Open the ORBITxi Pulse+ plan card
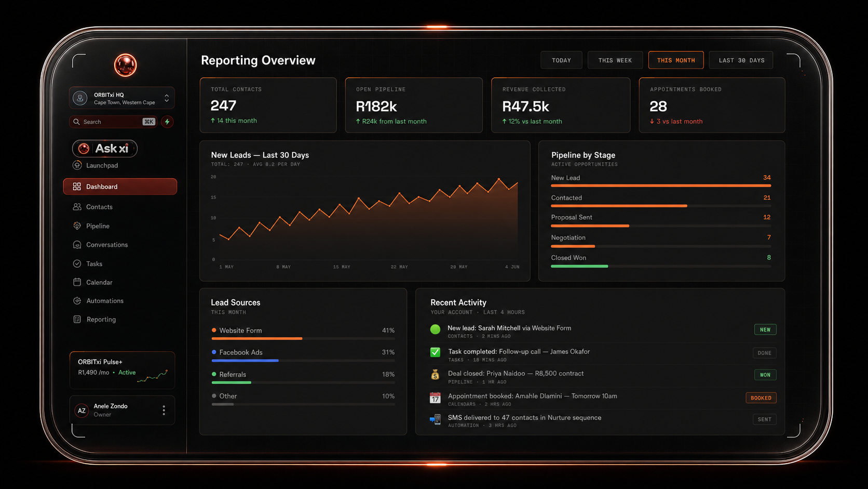868x489 pixels. 122,370
